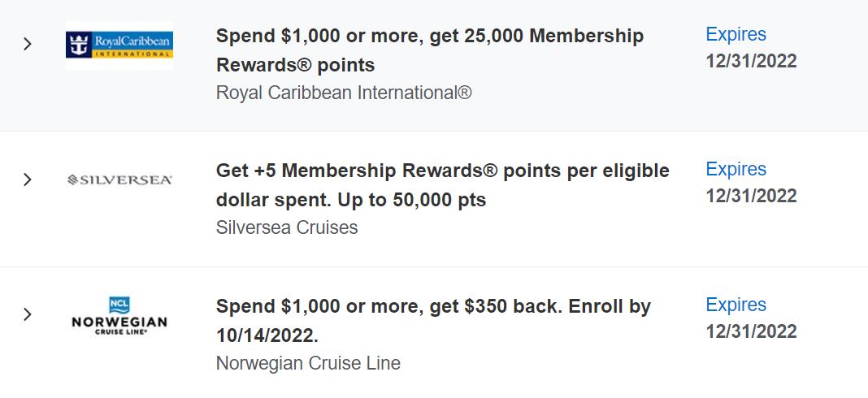The image size is (868, 398).
Task: Expand the Royal Caribbean offer chevron
Action: pos(28,45)
